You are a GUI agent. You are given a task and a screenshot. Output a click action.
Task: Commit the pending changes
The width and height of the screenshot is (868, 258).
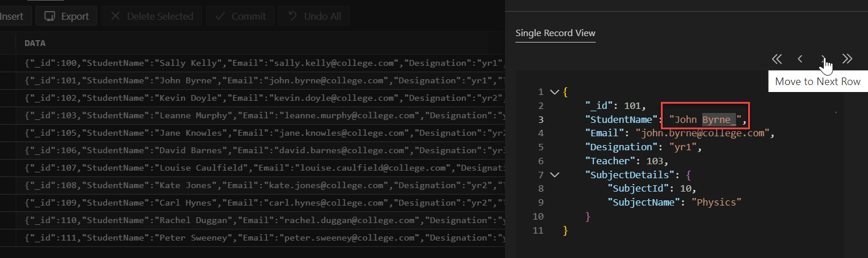(x=240, y=16)
